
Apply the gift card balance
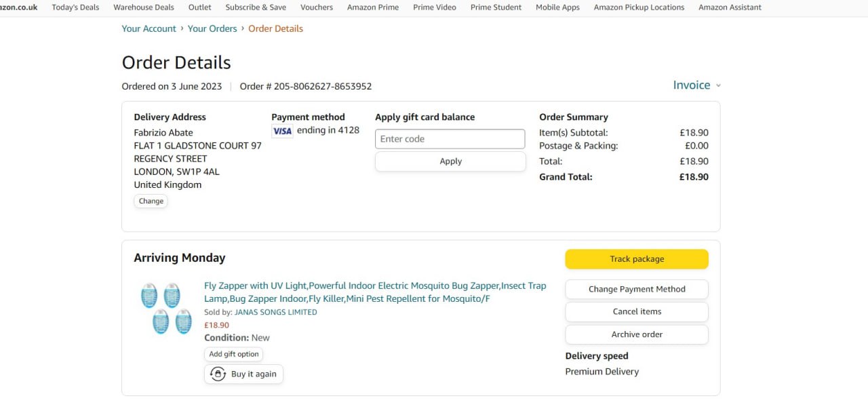[450, 161]
